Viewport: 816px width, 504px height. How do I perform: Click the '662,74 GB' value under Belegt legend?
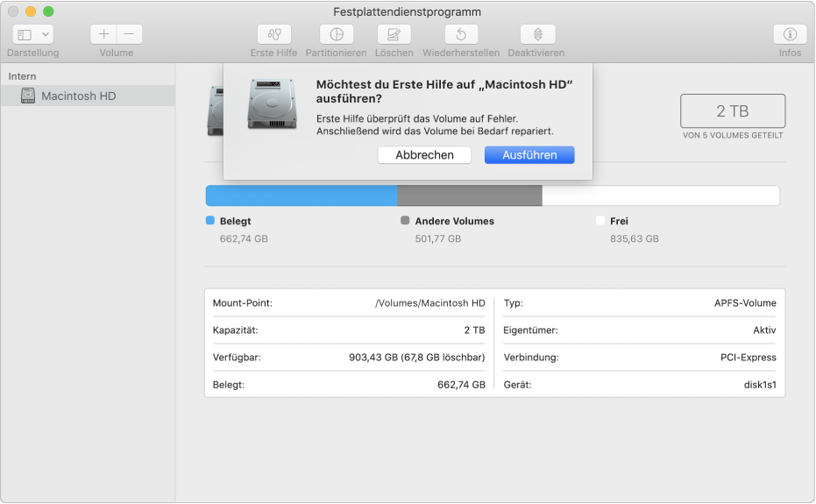[244, 238]
